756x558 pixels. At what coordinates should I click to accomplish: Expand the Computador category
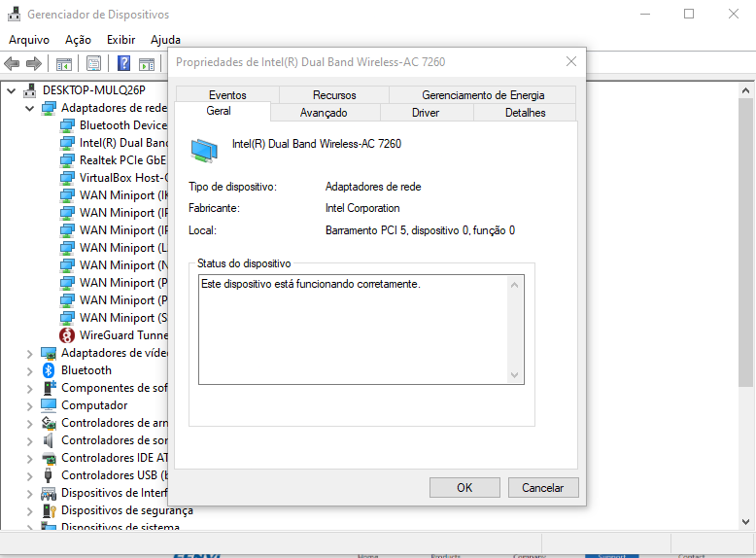30,406
